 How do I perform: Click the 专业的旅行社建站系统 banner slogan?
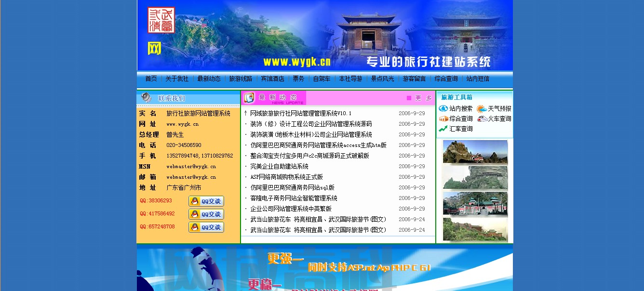point(429,62)
